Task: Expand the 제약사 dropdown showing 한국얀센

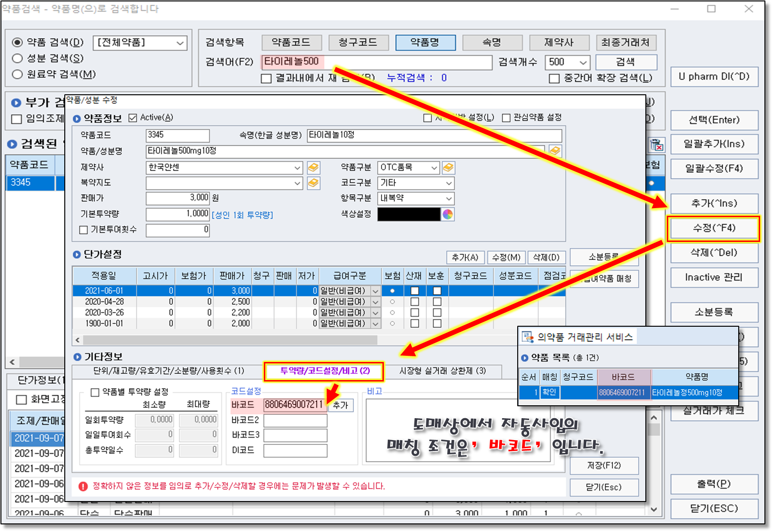Action: pyautogui.click(x=297, y=168)
